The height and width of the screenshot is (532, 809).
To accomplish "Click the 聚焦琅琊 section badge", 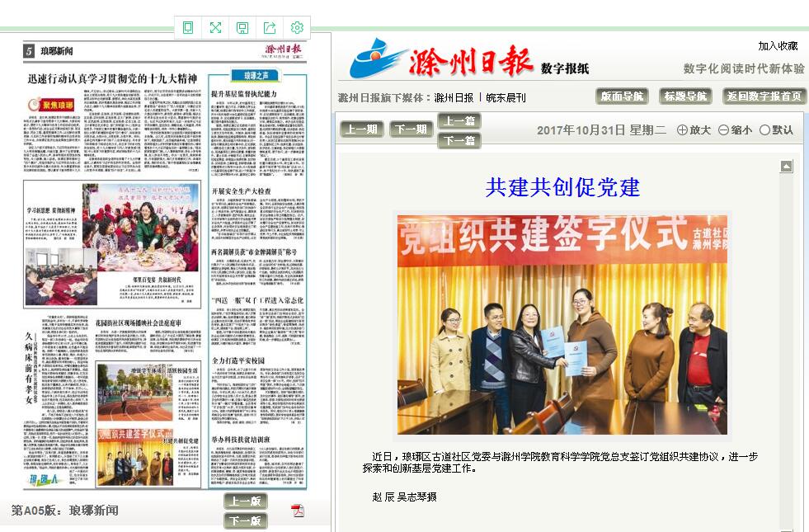I will point(52,105).
